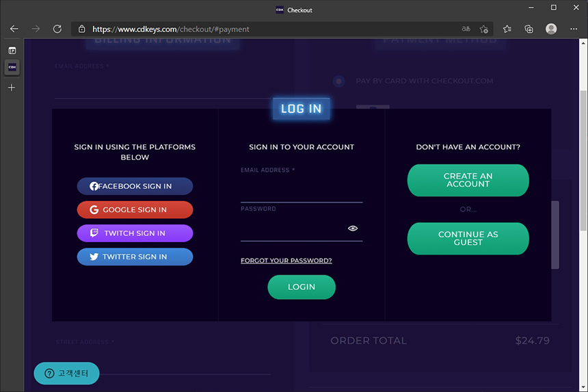This screenshot has height=392, width=588.
Task: Add this page to favorites
Action: pyautogui.click(x=484, y=29)
